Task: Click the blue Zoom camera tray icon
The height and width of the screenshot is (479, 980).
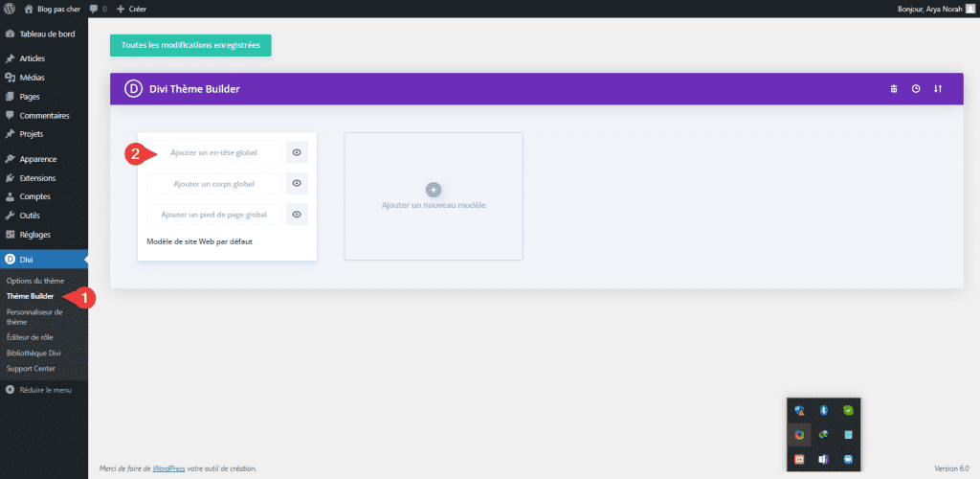Action: [x=848, y=459]
